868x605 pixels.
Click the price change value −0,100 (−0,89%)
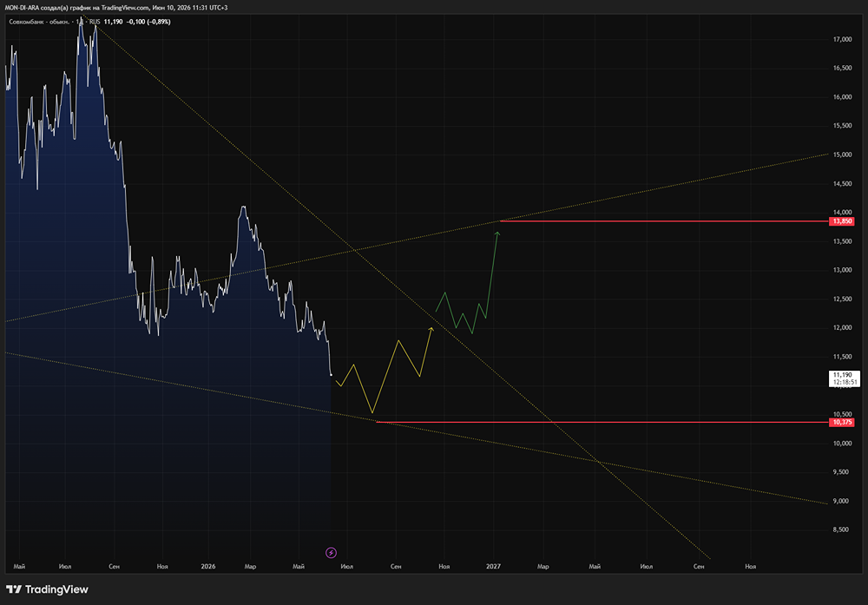tap(148, 22)
